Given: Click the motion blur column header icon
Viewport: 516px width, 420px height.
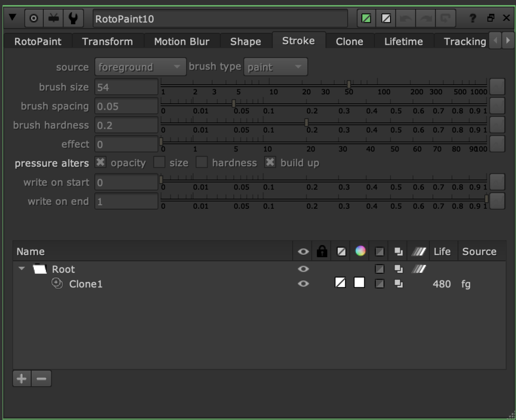Looking at the screenshot, I should (x=419, y=252).
